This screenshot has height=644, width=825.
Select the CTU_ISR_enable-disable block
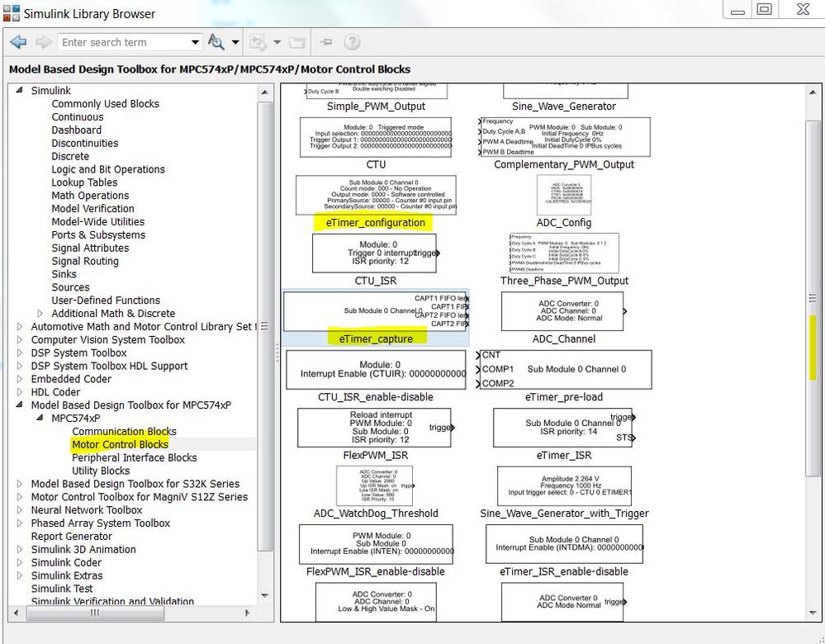point(376,370)
